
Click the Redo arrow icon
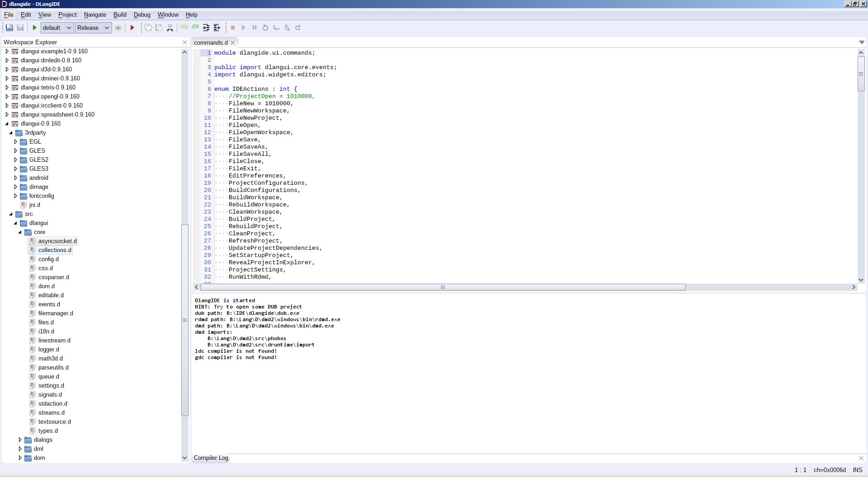point(195,28)
